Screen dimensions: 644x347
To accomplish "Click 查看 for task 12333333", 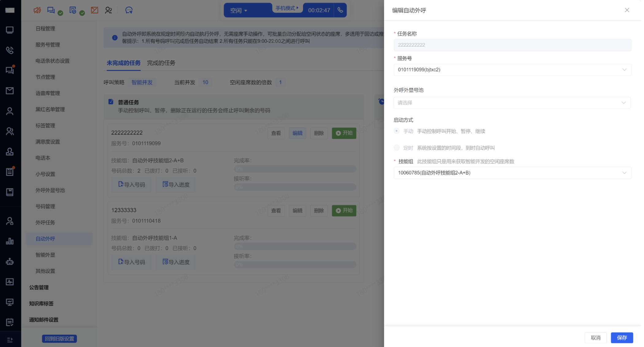I will (276, 211).
